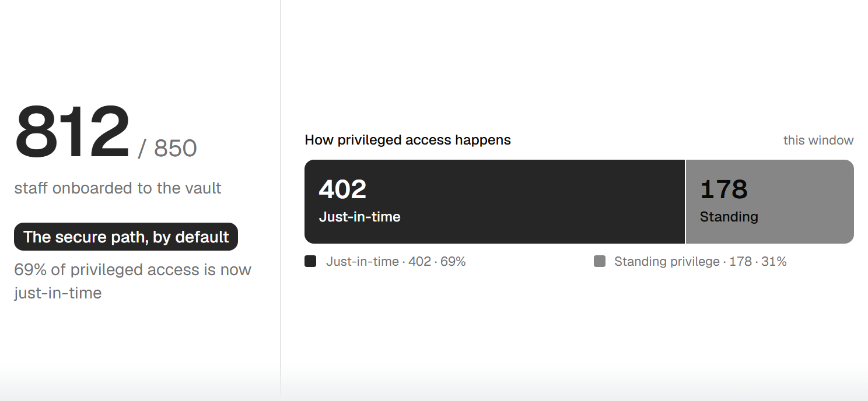Select the Just-in-time bar segment
Image resolution: width=868 pixels, height=401 pixels.
[495, 202]
